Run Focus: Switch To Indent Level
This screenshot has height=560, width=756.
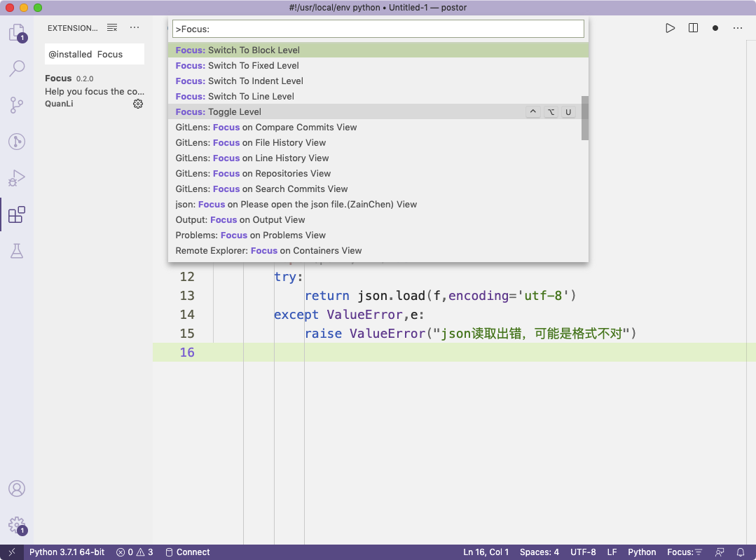378,81
